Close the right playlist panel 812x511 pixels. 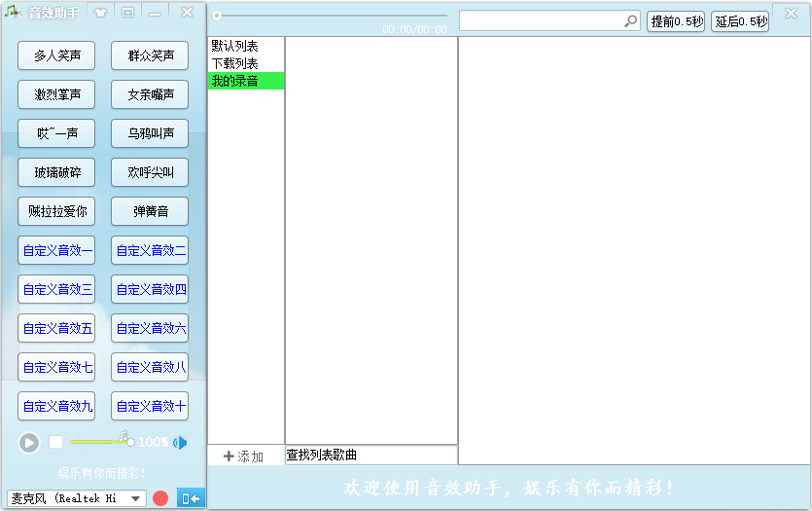[x=791, y=13]
